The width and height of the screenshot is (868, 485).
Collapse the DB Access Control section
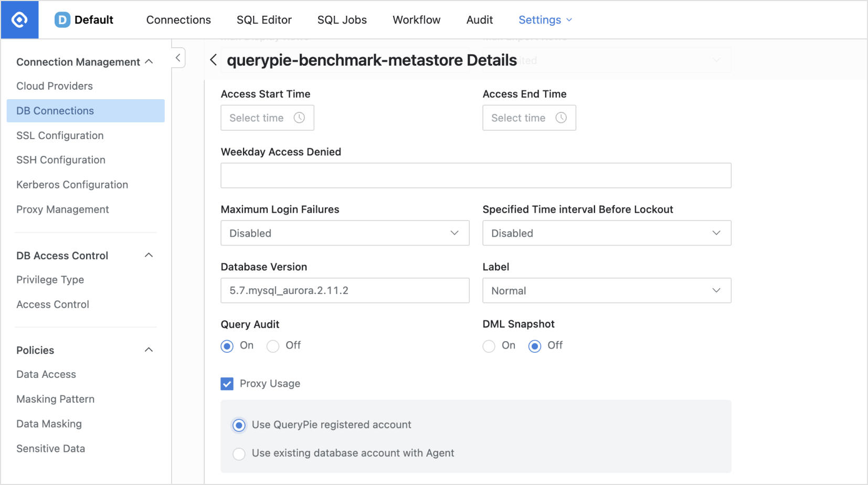coord(149,255)
